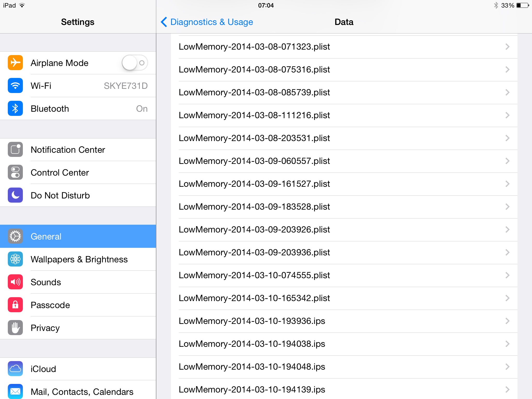Open LowMemory-2014-03-10-165342.plist log
532x399 pixels.
(344, 298)
